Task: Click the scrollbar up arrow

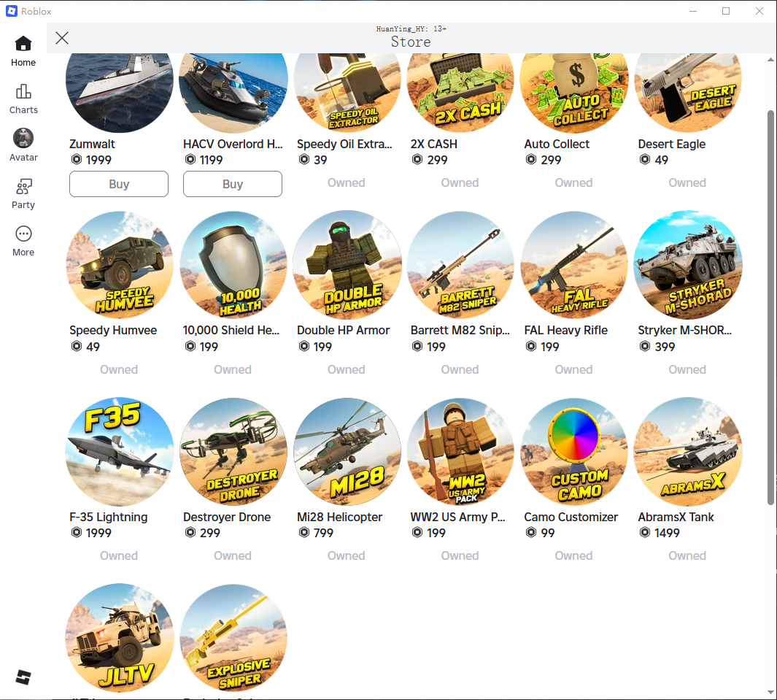Action: pyautogui.click(x=770, y=60)
